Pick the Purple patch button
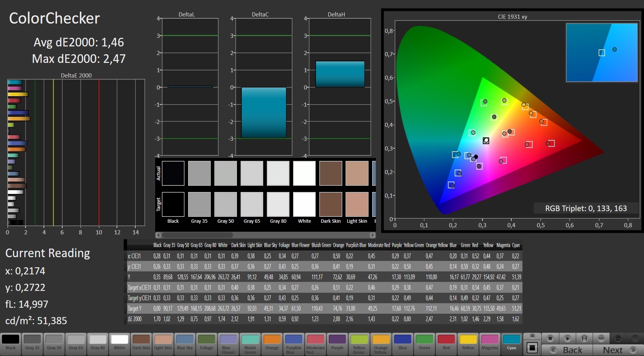The height and width of the screenshot is (356, 644). point(337,344)
